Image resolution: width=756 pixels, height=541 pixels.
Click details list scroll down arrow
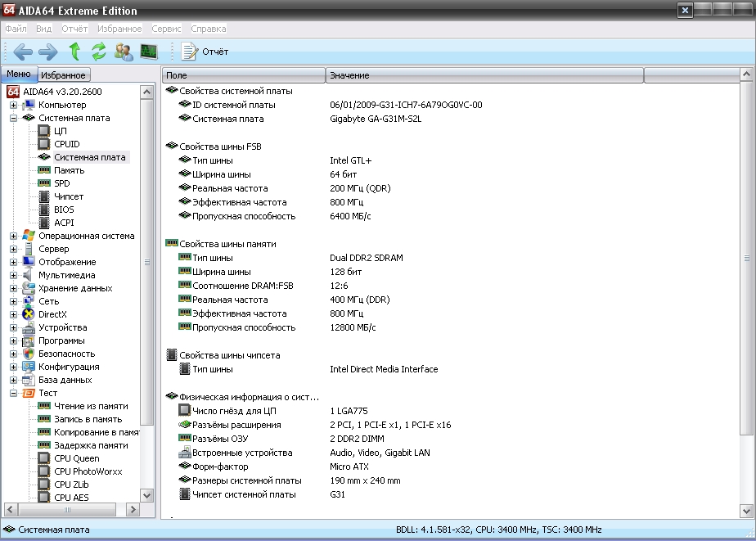click(x=746, y=511)
